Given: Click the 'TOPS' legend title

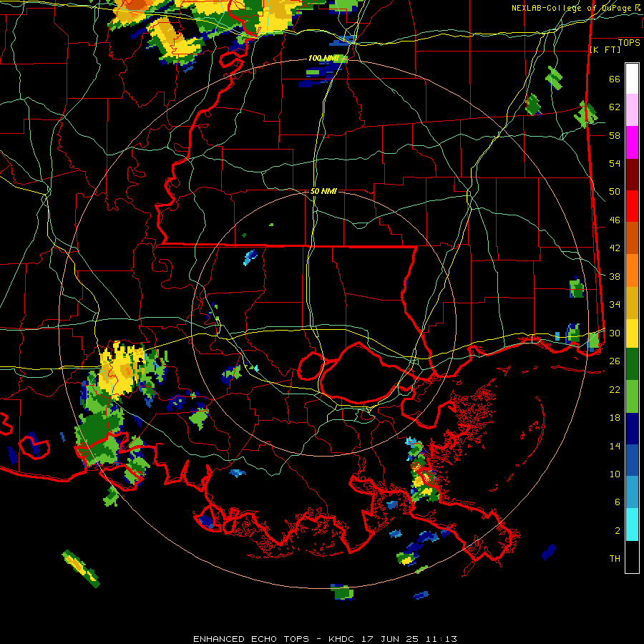Looking at the screenshot, I should coord(629,43).
